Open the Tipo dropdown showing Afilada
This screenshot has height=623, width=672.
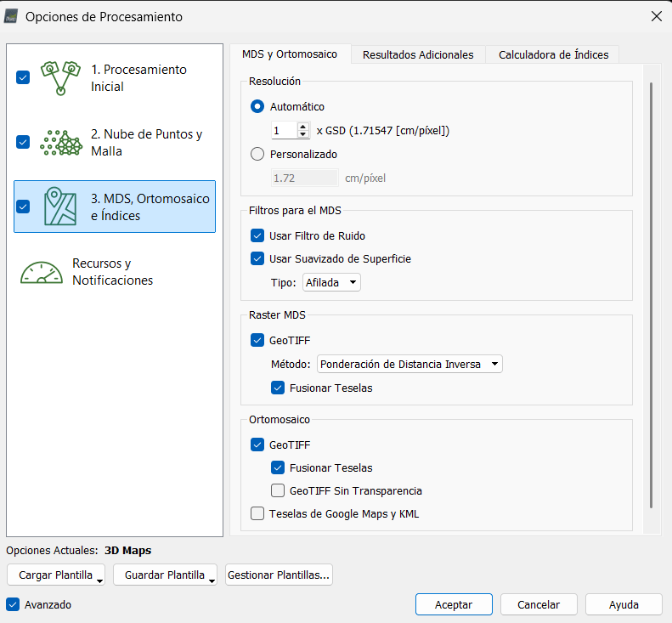point(331,282)
